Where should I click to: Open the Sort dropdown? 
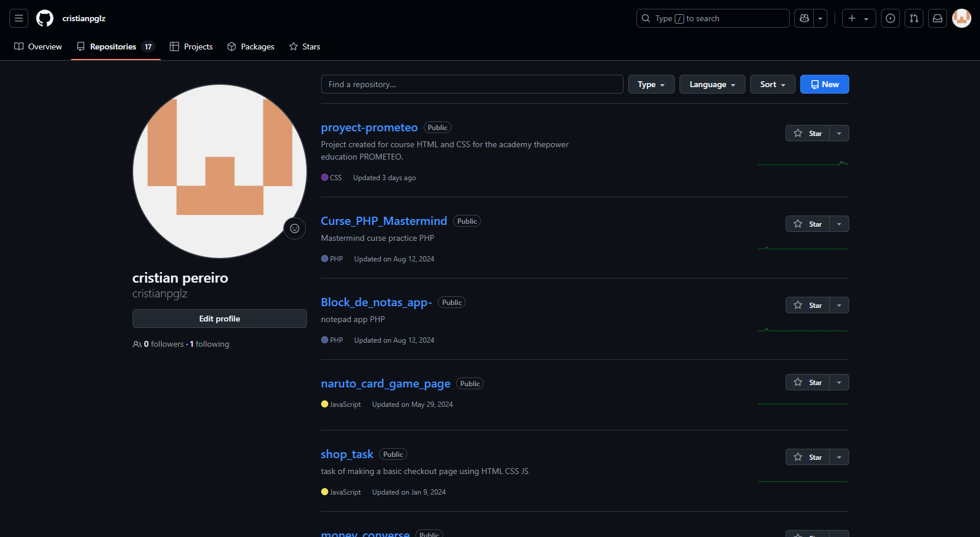pyautogui.click(x=773, y=84)
